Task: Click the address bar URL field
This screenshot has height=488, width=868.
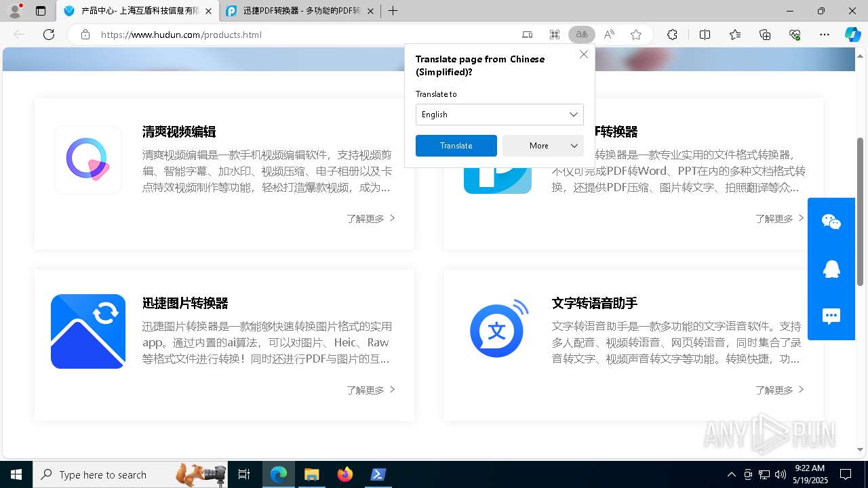Action: pyautogui.click(x=305, y=35)
